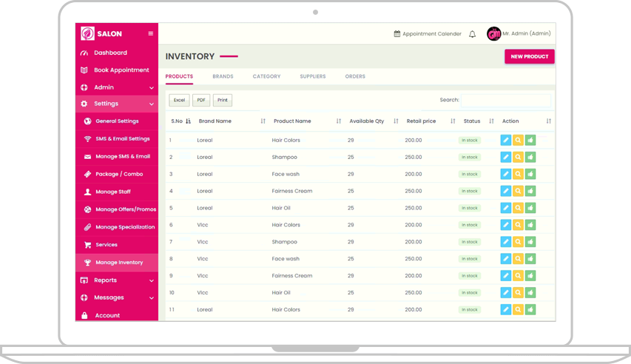Sort by Retail price column arrows
Screen dimensions: 631x364
pos(453,121)
